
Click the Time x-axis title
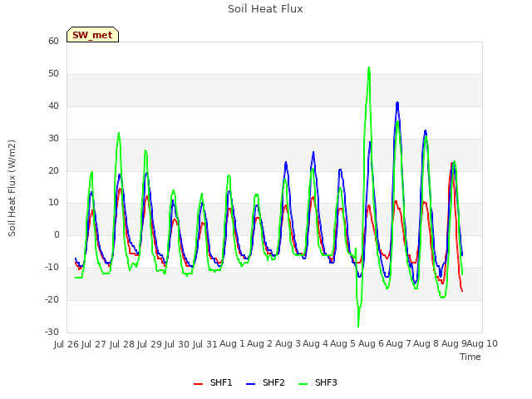pos(470,357)
